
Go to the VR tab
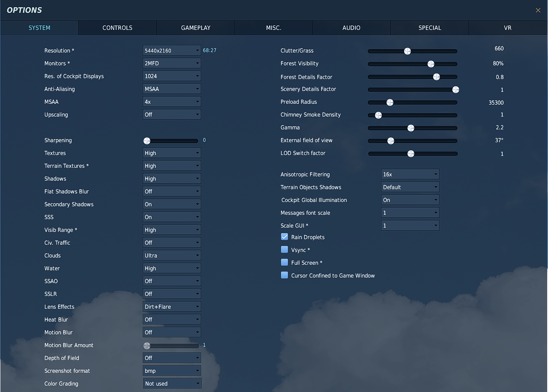point(507,28)
